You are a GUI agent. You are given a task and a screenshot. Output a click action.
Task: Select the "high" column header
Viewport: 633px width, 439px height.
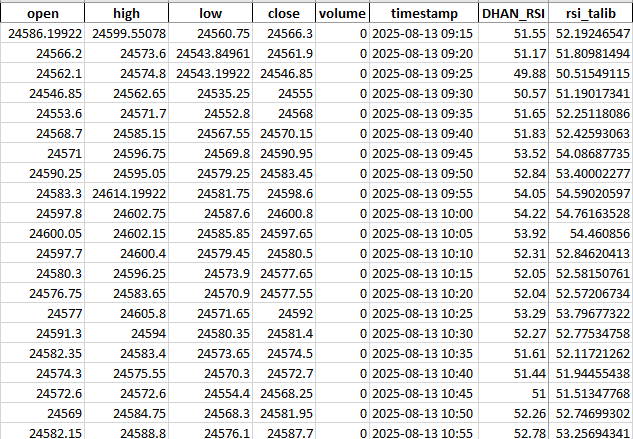126,14
